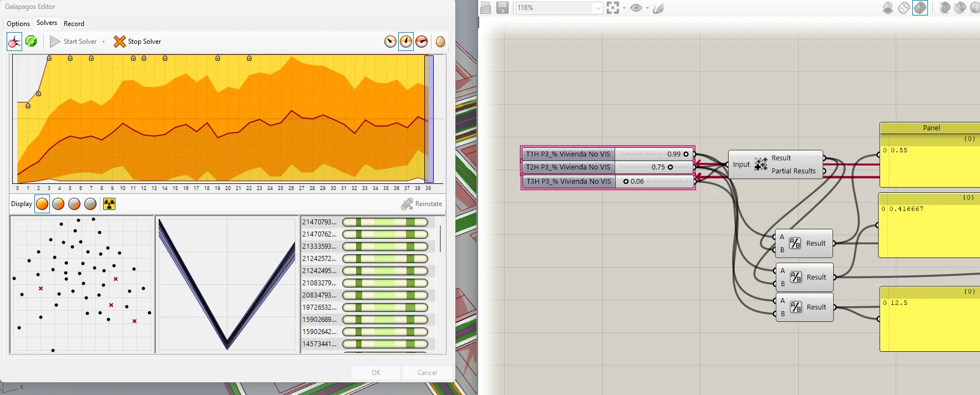Select the mostly grey Display circle
The image size is (980, 395).
pyautogui.click(x=90, y=204)
